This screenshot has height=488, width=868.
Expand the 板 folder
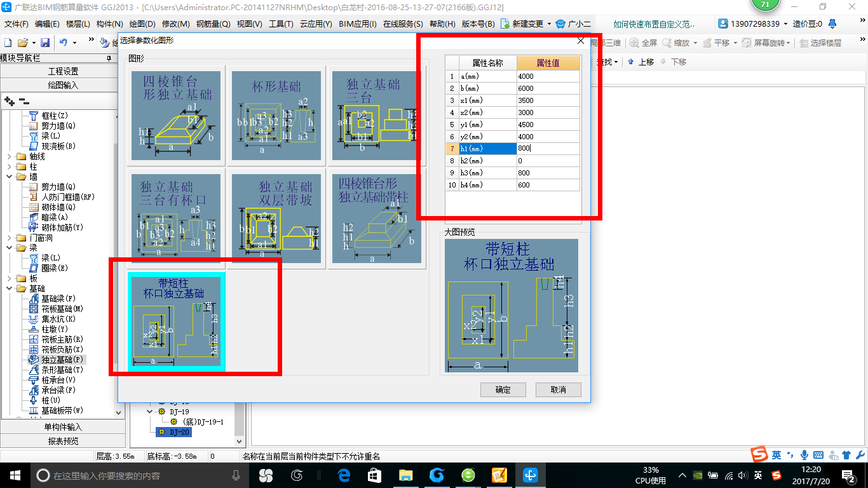point(8,278)
